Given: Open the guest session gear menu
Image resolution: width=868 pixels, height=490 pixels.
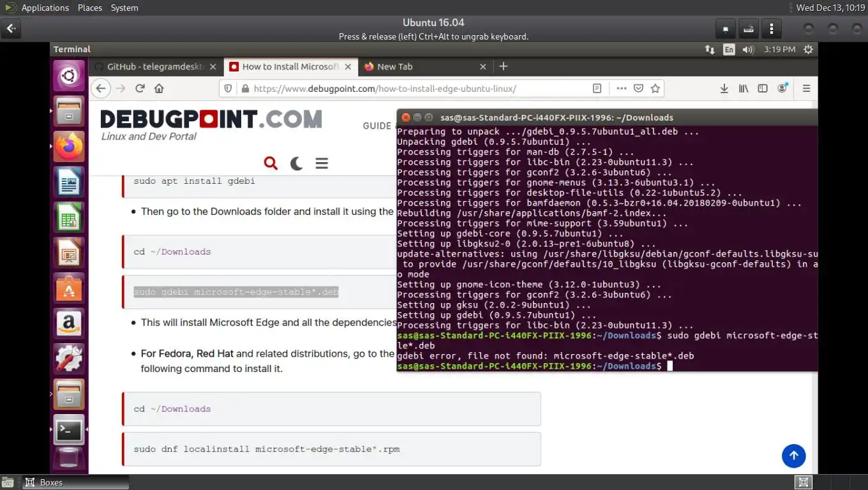Looking at the screenshot, I should (809, 49).
